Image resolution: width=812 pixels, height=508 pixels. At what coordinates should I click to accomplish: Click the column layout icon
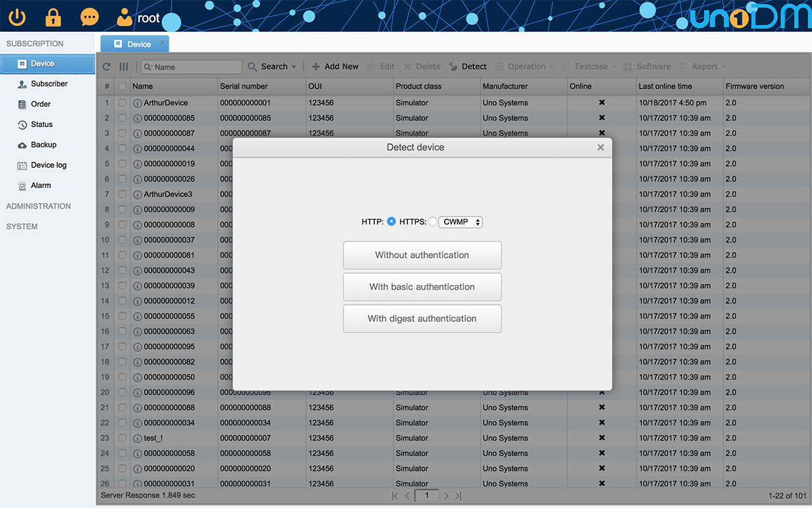coord(124,67)
